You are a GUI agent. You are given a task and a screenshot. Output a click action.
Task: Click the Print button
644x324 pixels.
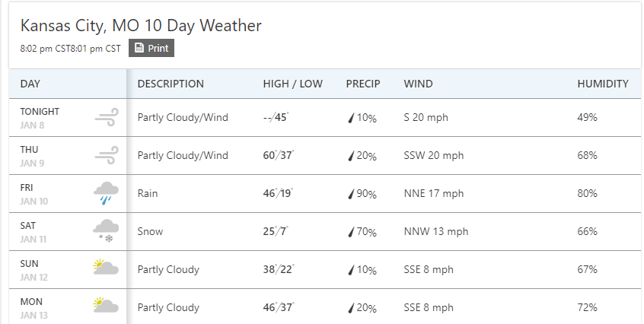tap(151, 48)
